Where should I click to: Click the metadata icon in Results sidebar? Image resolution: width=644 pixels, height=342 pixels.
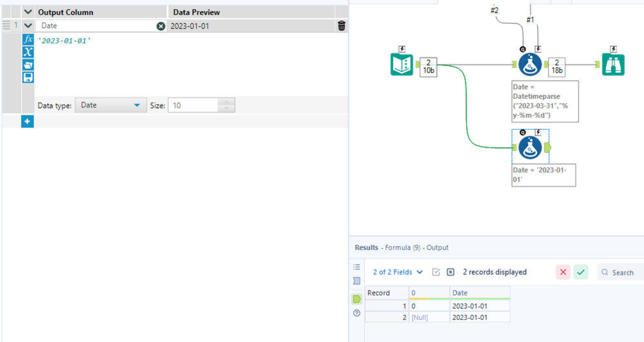click(x=356, y=281)
